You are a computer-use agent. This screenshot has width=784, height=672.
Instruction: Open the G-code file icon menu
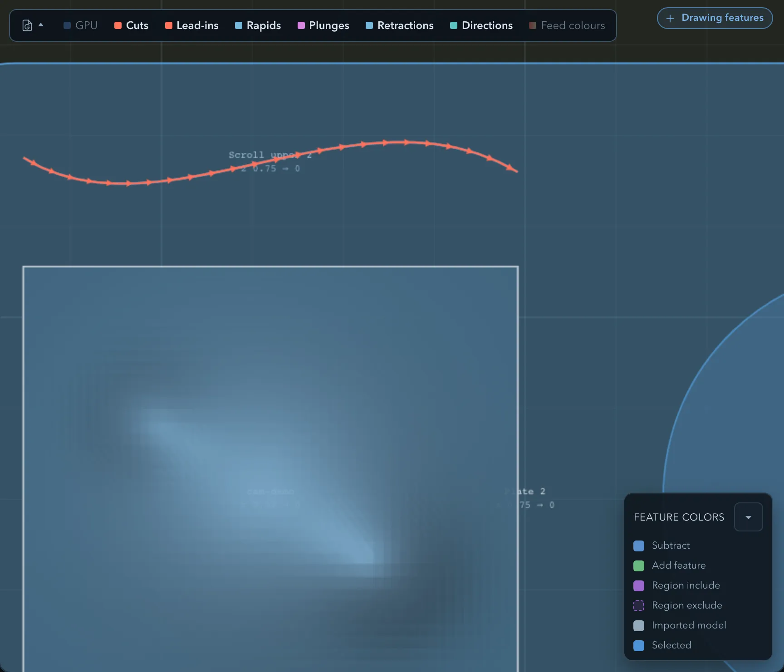[27, 25]
